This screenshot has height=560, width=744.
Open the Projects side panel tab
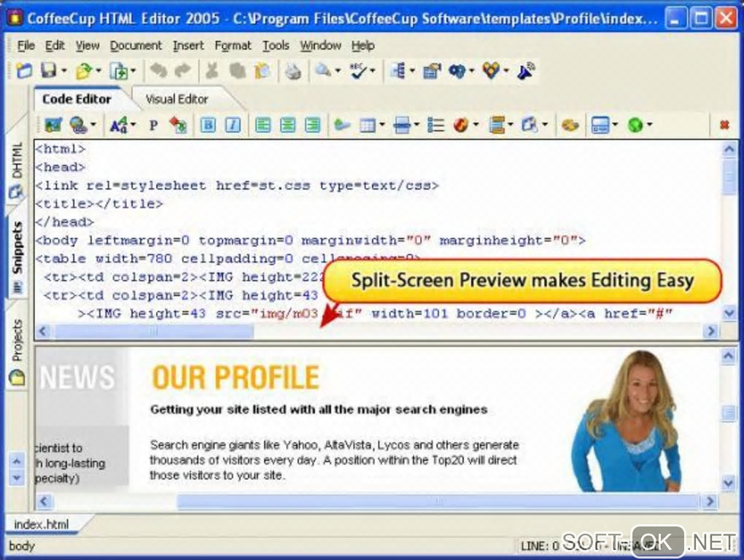coord(17,352)
